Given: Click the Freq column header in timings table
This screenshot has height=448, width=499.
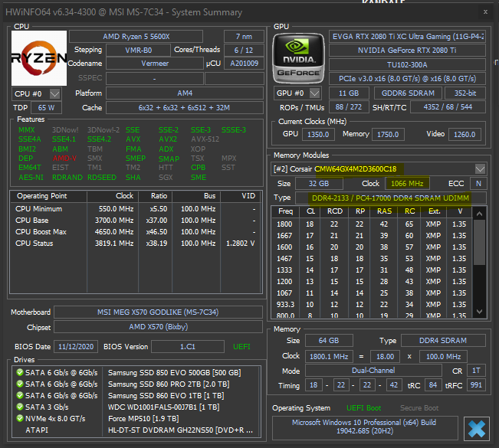Looking at the screenshot, I should click(285, 211).
